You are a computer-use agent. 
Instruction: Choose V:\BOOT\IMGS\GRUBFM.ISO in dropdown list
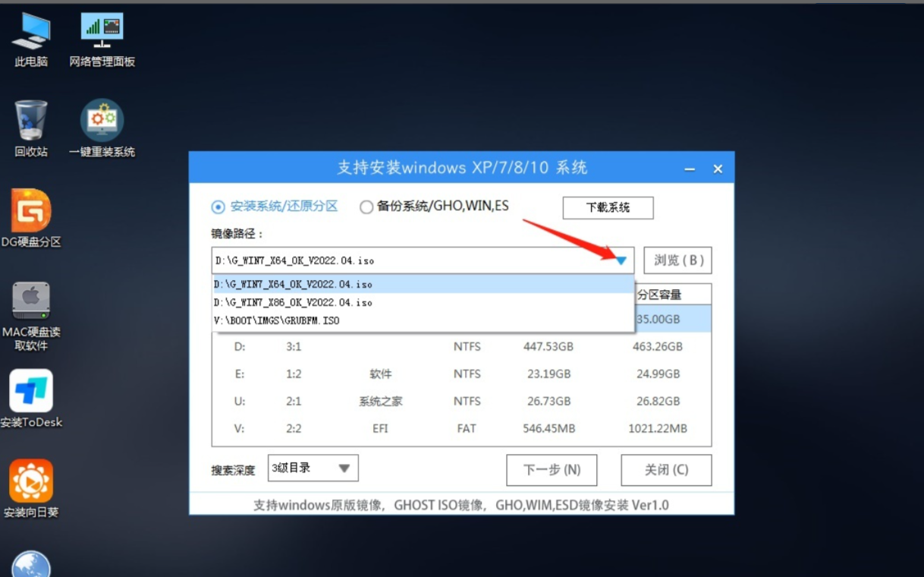point(423,320)
